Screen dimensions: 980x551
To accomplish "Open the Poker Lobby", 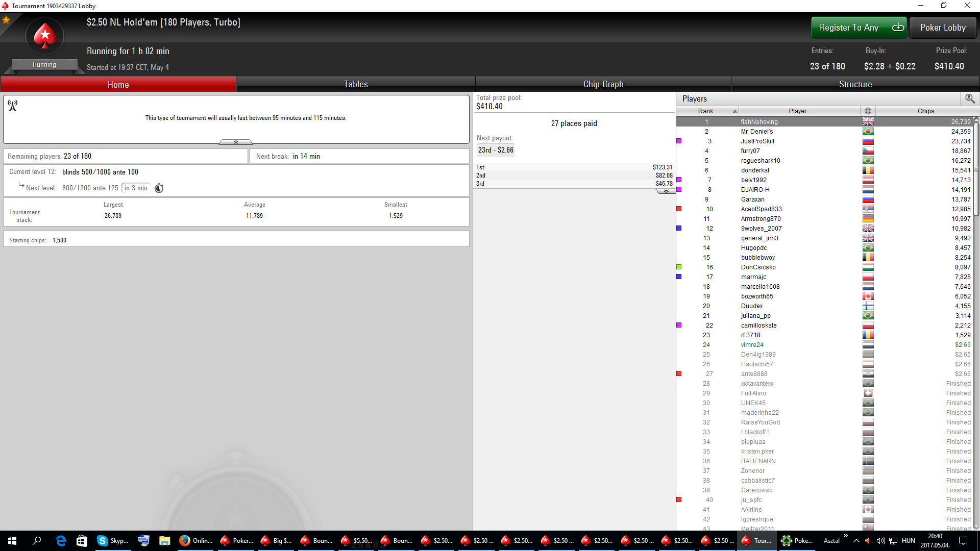I will (x=943, y=28).
